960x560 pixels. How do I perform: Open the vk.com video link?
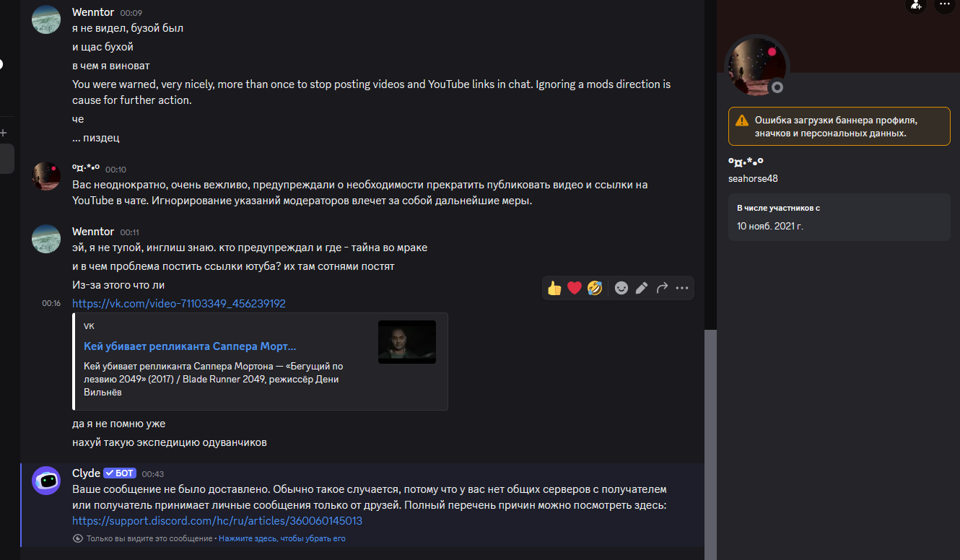[179, 304]
